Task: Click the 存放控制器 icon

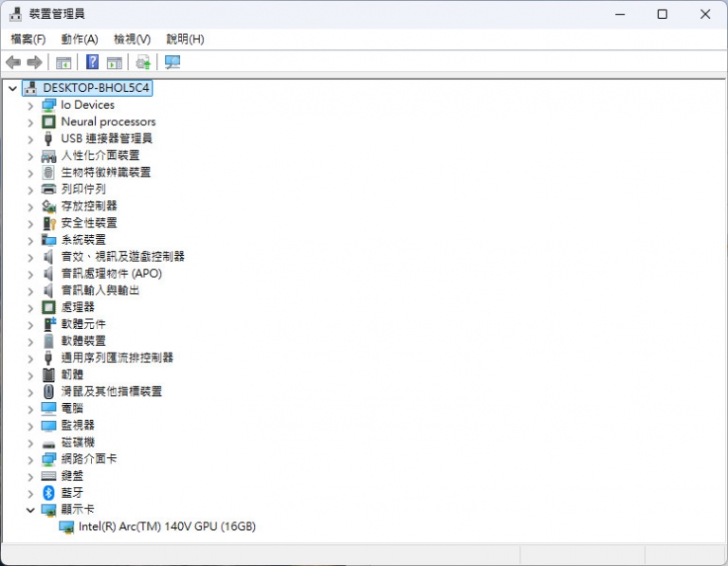Action: (x=48, y=206)
